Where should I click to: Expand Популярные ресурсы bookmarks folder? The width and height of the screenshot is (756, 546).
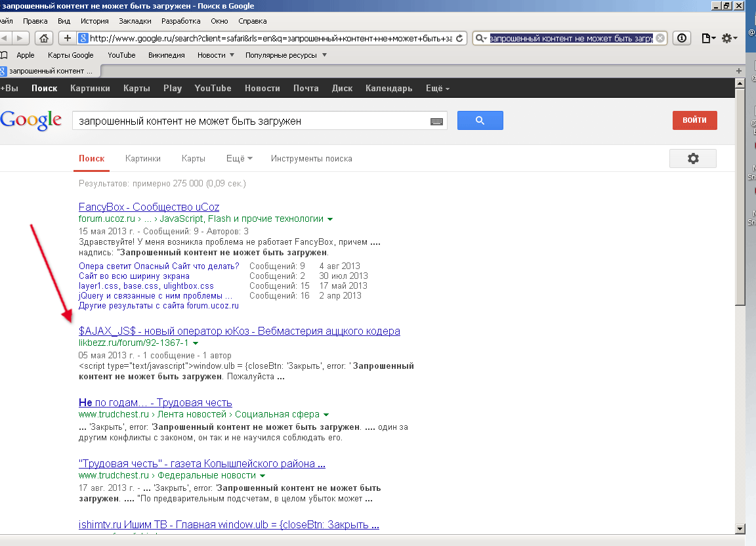(324, 55)
